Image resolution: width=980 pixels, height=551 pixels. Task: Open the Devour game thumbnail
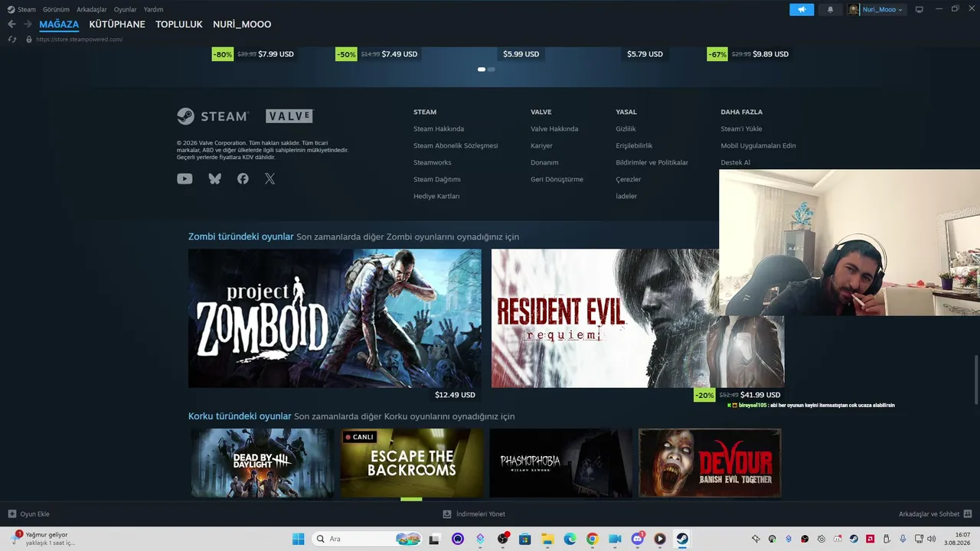click(710, 463)
